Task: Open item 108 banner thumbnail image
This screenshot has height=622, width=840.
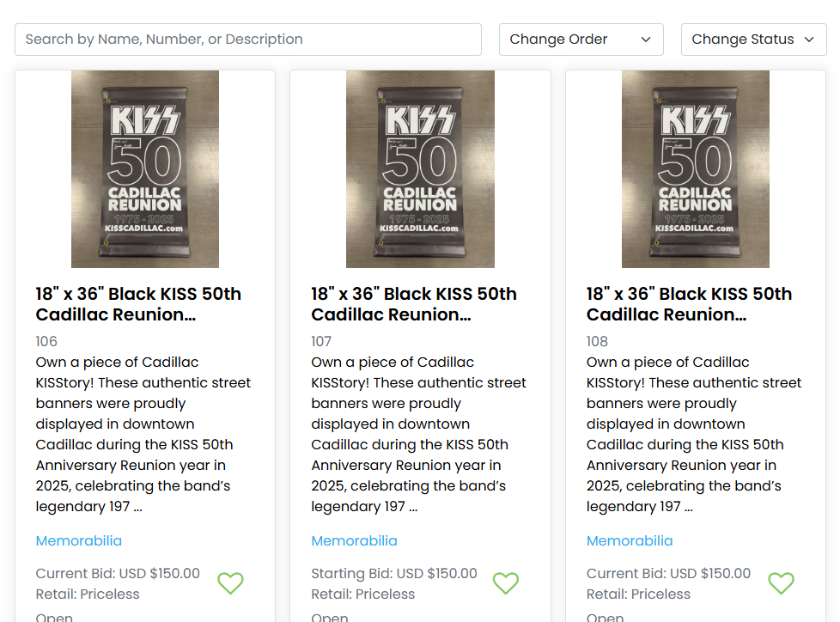Action: (696, 169)
